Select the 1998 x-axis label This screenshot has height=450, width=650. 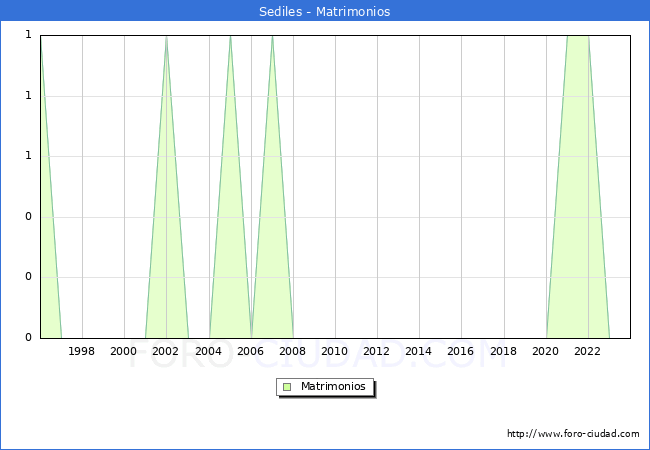point(82,351)
